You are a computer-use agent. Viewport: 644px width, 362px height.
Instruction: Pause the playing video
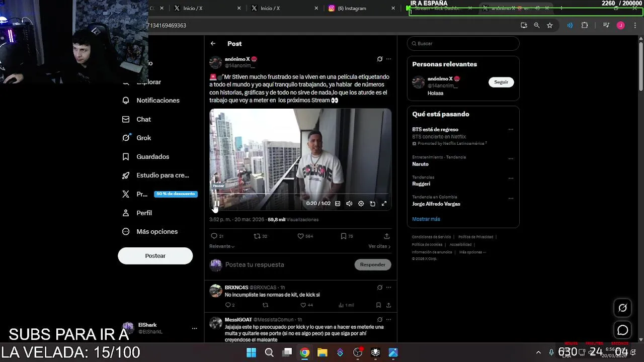[x=216, y=204]
